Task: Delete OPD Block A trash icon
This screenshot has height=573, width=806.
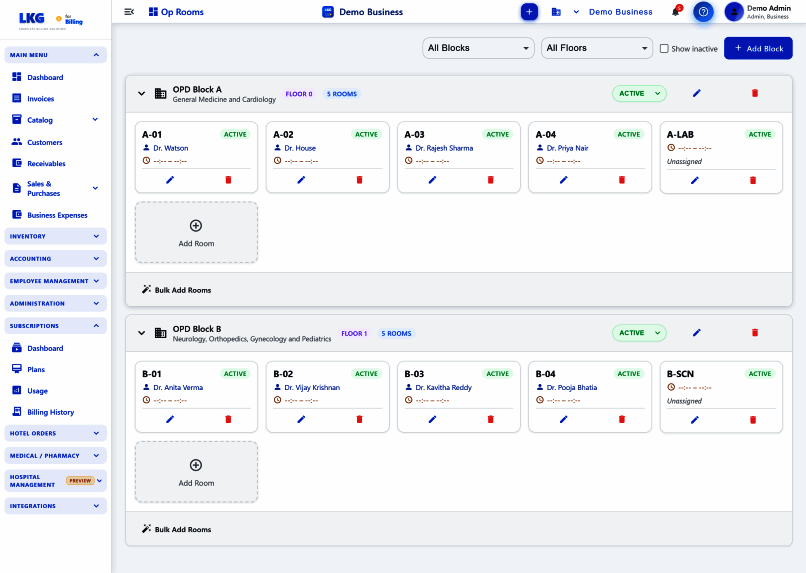Action: pos(755,93)
